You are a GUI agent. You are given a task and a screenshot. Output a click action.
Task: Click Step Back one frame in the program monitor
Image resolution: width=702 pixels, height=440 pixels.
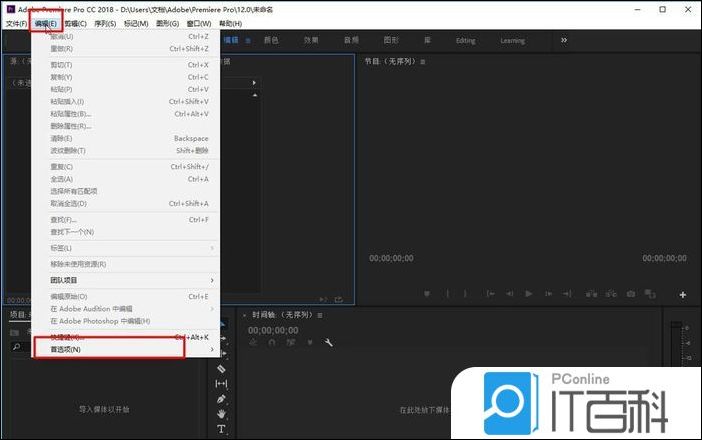[x=509, y=294]
